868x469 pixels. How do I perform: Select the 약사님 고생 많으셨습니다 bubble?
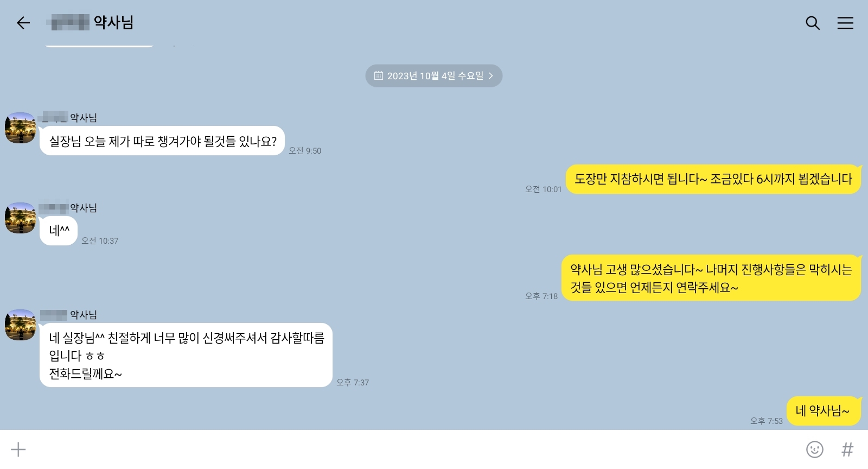(711, 278)
